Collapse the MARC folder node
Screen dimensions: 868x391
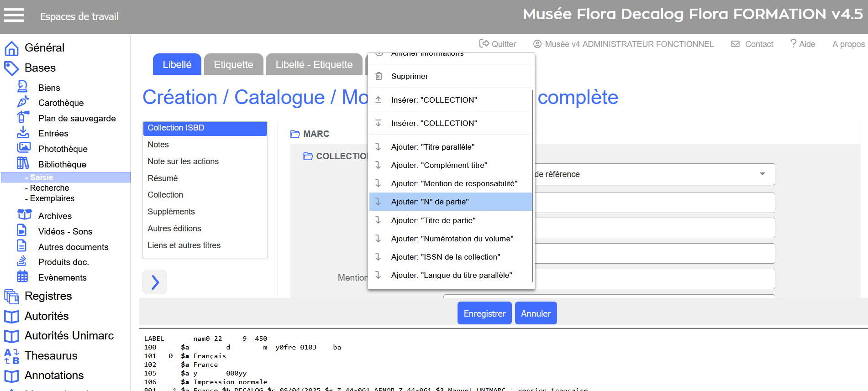click(295, 134)
